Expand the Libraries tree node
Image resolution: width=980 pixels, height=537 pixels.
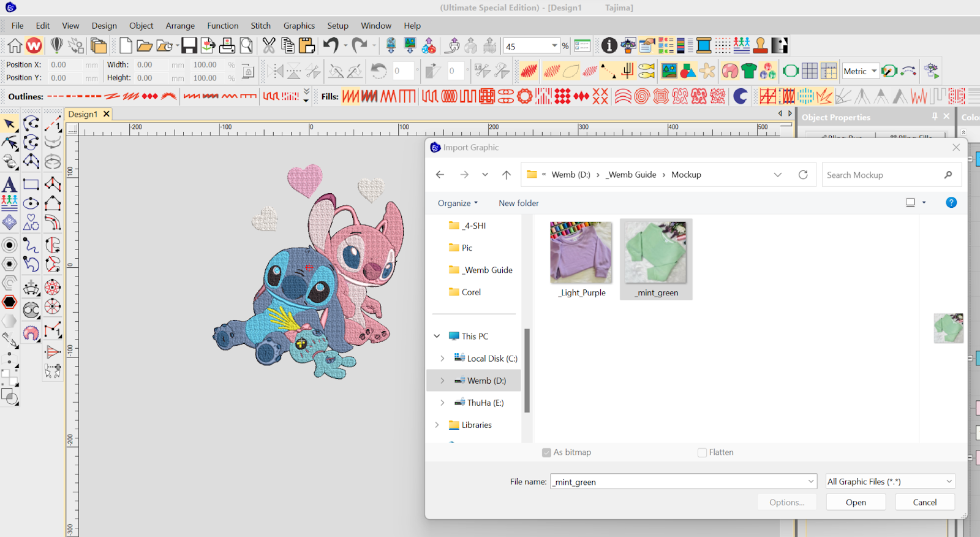point(437,425)
